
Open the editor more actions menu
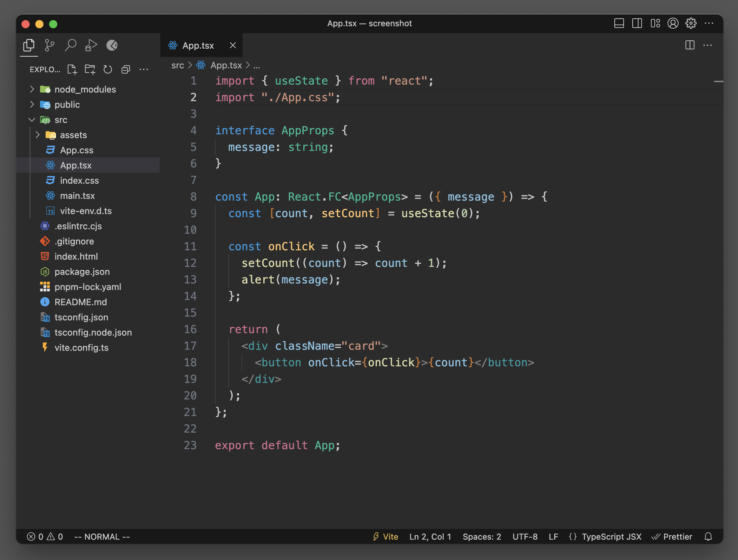click(708, 45)
